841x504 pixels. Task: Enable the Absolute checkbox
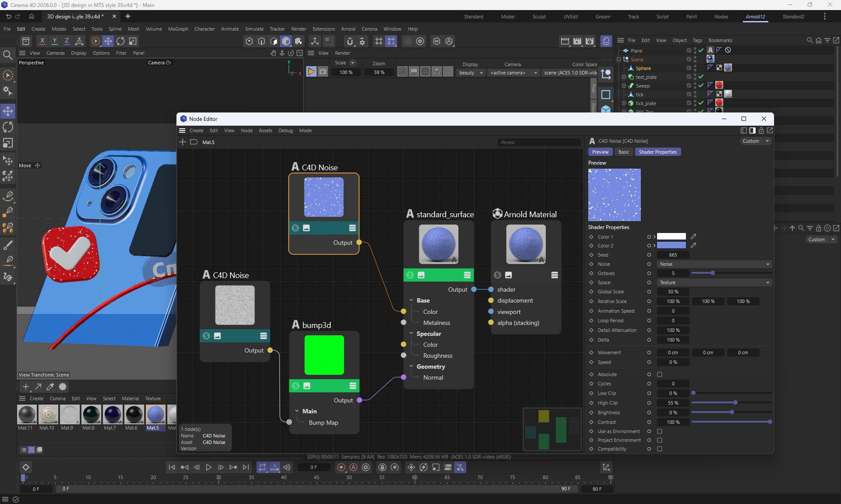[660, 374]
